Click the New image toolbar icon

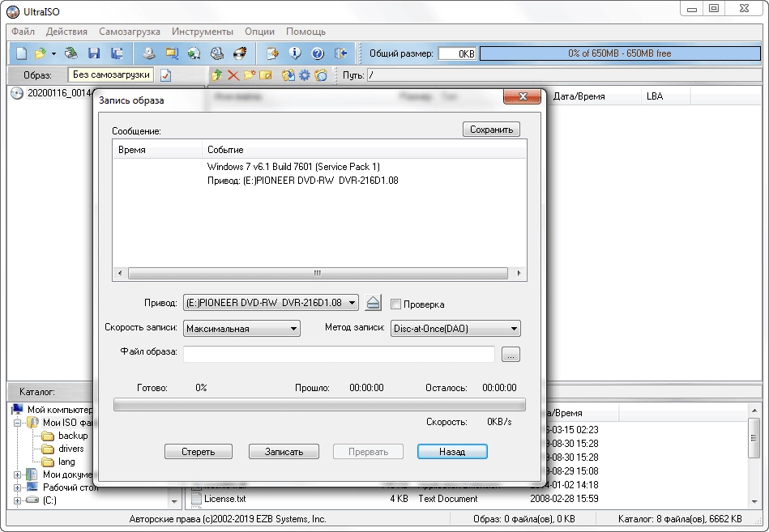(21, 53)
